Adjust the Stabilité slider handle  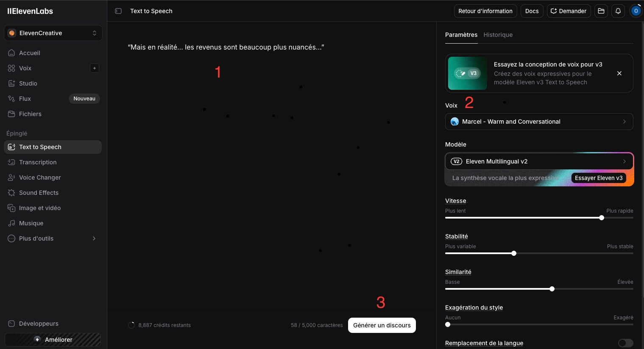[x=514, y=253]
